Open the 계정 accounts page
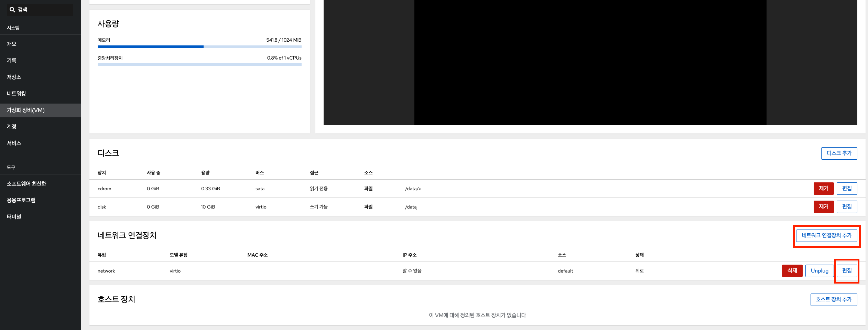868x330 pixels. [x=12, y=127]
